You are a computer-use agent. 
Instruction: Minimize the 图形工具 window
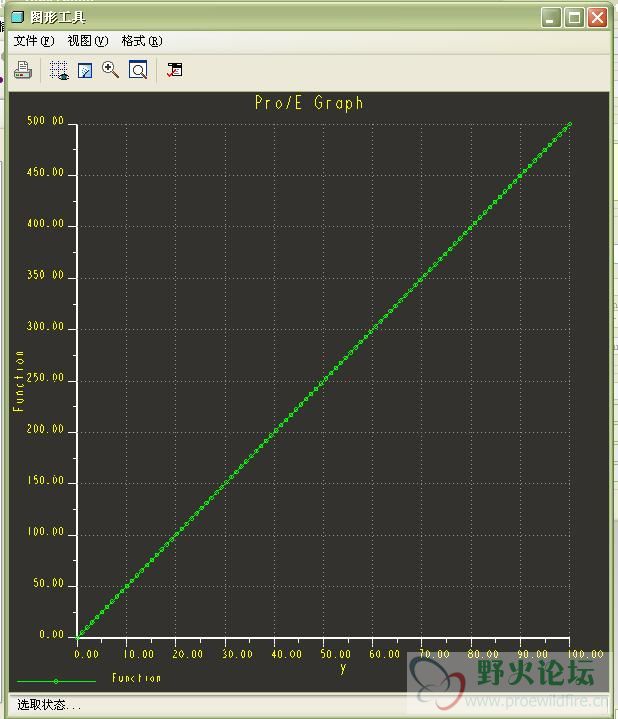pyautogui.click(x=551, y=18)
